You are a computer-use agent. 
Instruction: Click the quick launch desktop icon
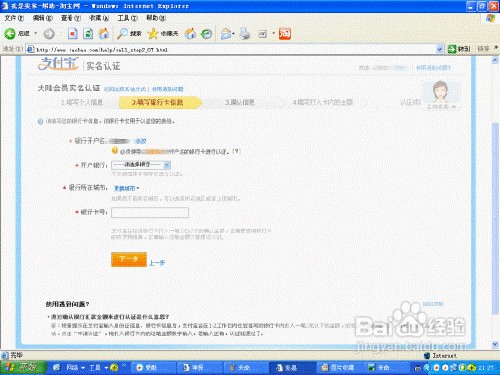57,368
